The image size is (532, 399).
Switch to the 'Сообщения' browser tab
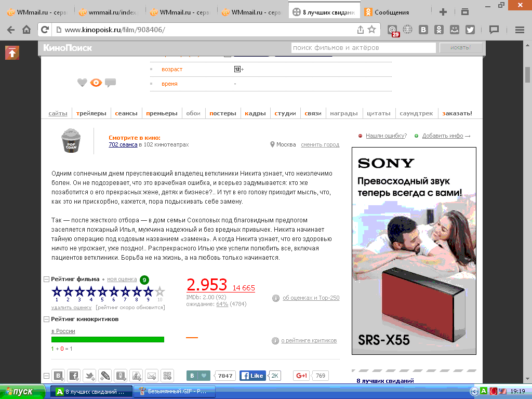(x=392, y=12)
